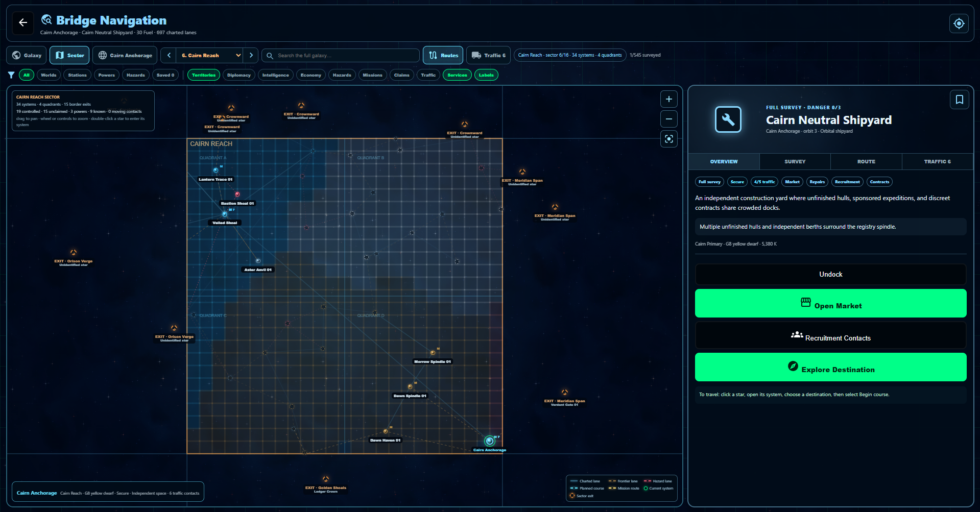980x512 pixels.
Task: Select the Cairn Anchorage current system marker
Action: click(x=489, y=441)
